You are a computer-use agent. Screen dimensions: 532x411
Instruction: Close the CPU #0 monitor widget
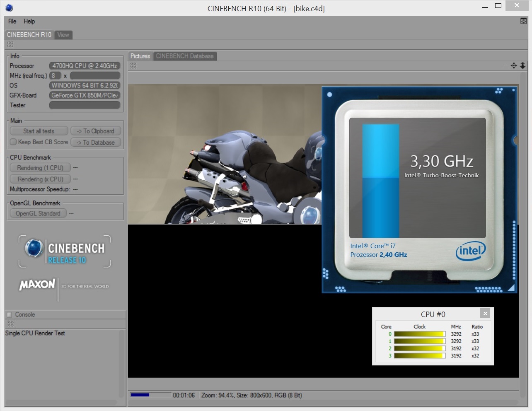pos(485,313)
